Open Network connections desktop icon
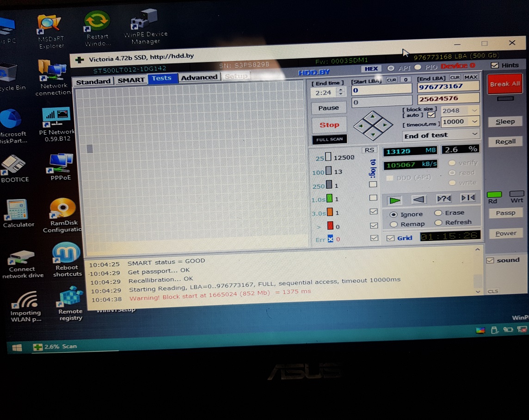Image resolution: width=529 pixels, height=420 pixels. pyautogui.click(x=53, y=78)
